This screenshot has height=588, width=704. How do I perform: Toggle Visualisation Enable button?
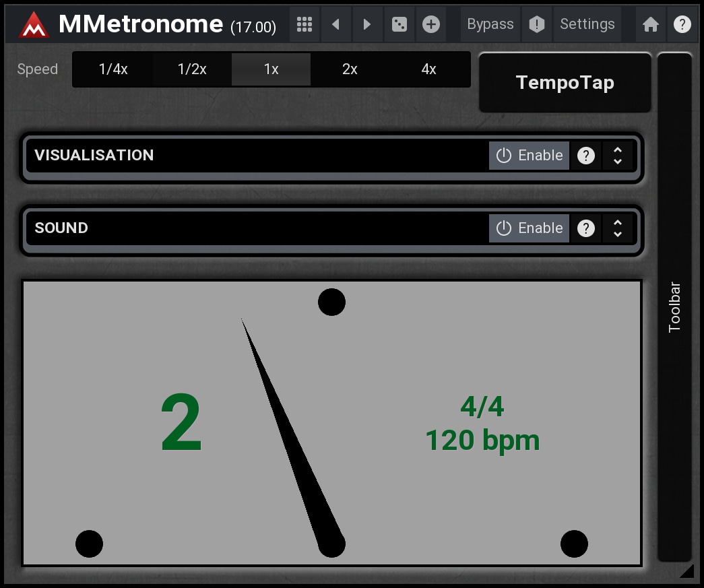[x=530, y=156]
